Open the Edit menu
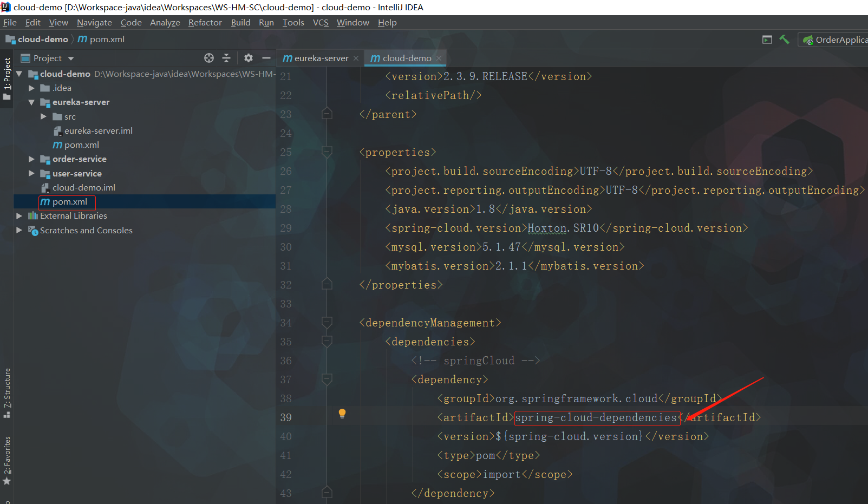Screen dimensions: 868x504 33,22
